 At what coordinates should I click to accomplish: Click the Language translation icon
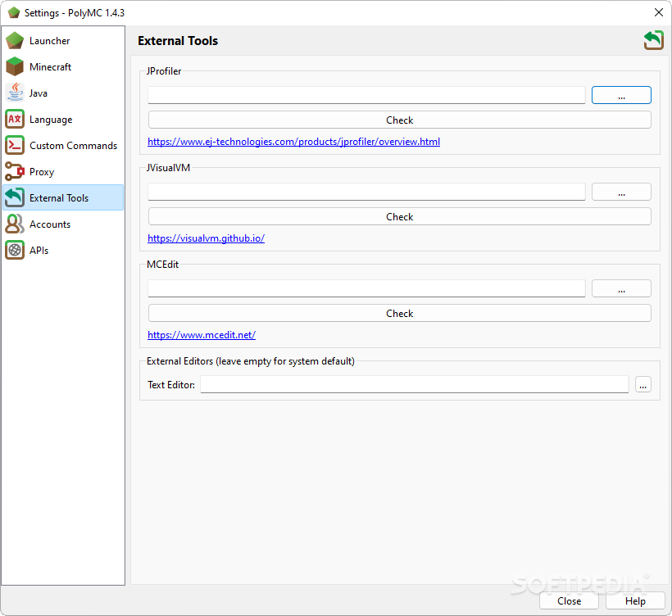(x=15, y=119)
